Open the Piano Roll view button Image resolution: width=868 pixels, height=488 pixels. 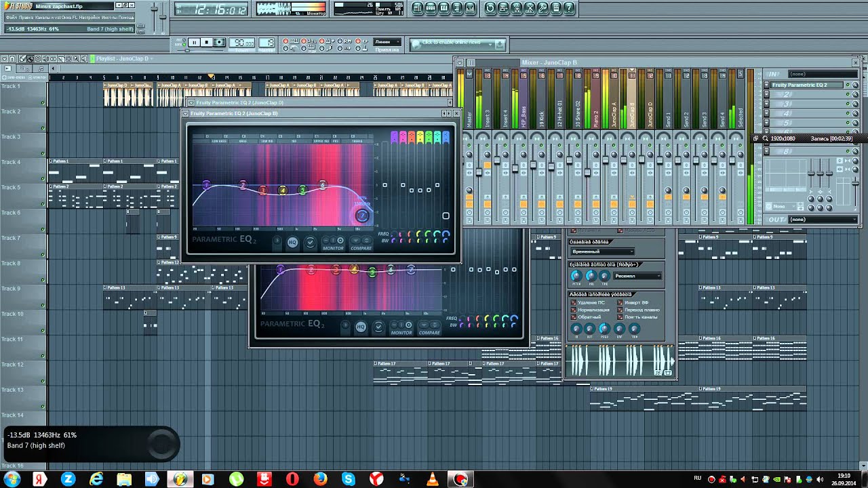444,9
